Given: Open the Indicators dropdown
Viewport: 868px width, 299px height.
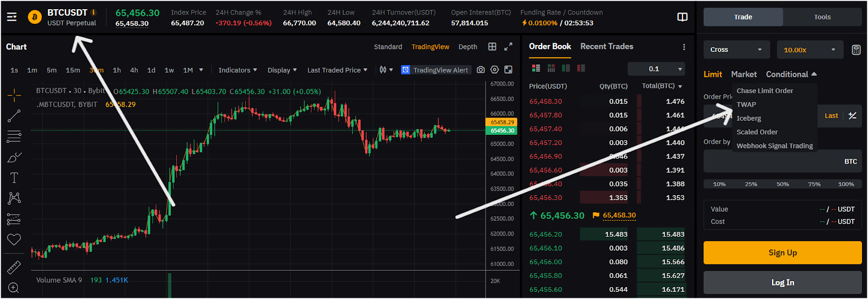Looking at the screenshot, I should coord(238,70).
